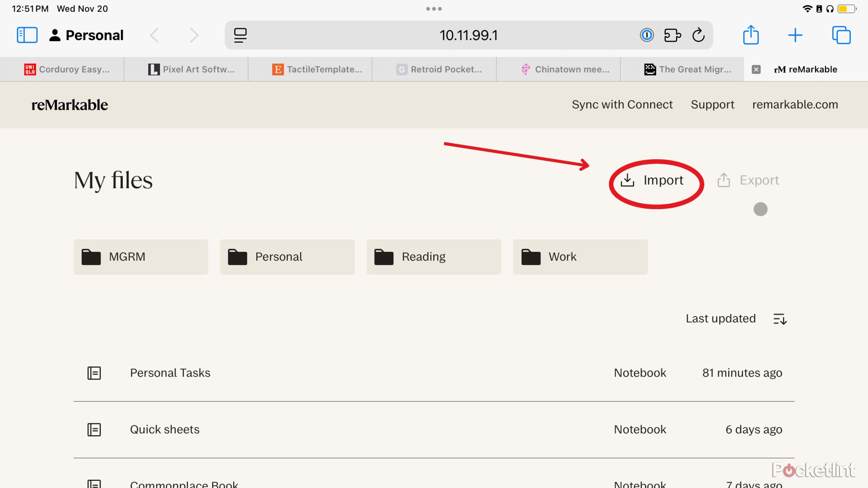The width and height of the screenshot is (868, 488).
Task: Close the reMarkable tab
Action: (x=756, y=69)
